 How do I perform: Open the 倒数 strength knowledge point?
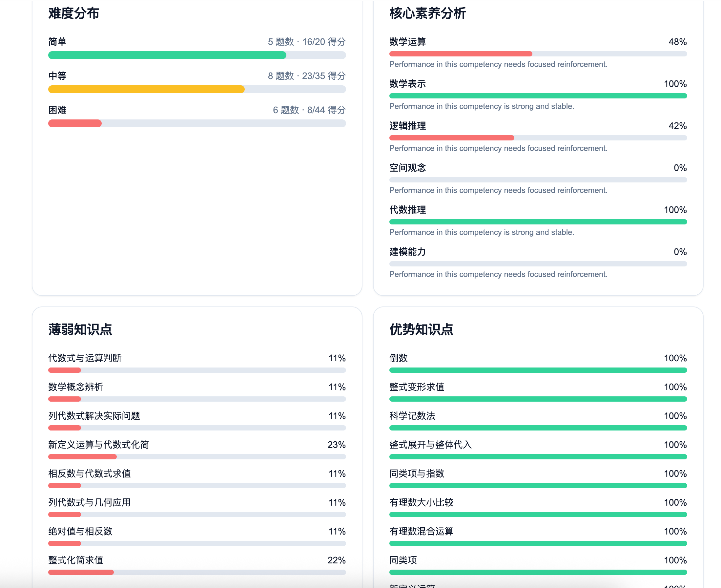click(x=398, y=358)
